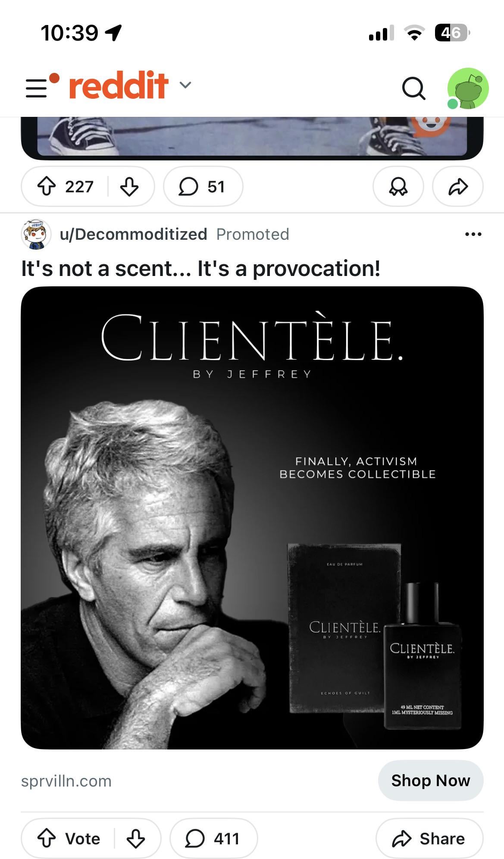Open the hamburger navigation menu
Viewport: 504px width, 859px height.
37,88
